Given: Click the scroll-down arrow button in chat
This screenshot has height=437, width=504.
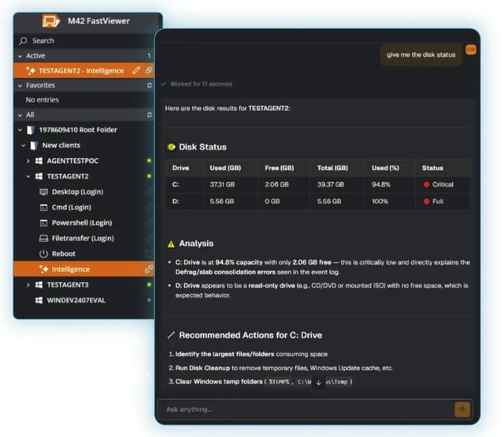Looking at the screenshot, I should (x=318, y=383).
